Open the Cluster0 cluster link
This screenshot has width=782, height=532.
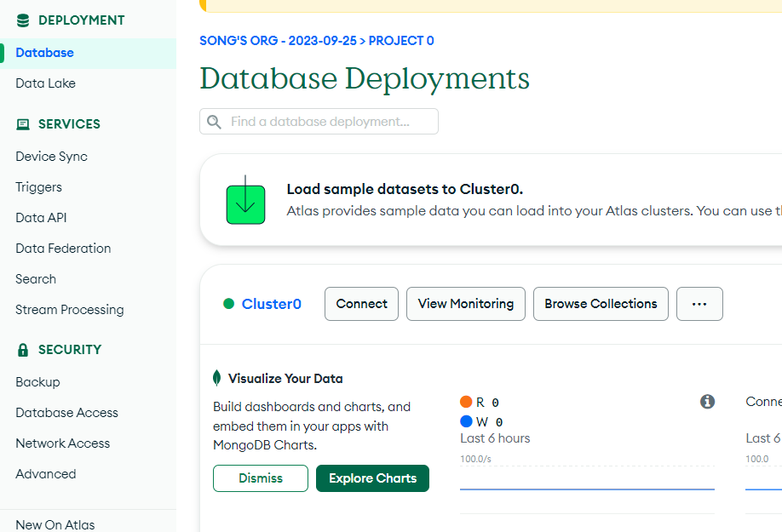271,304
